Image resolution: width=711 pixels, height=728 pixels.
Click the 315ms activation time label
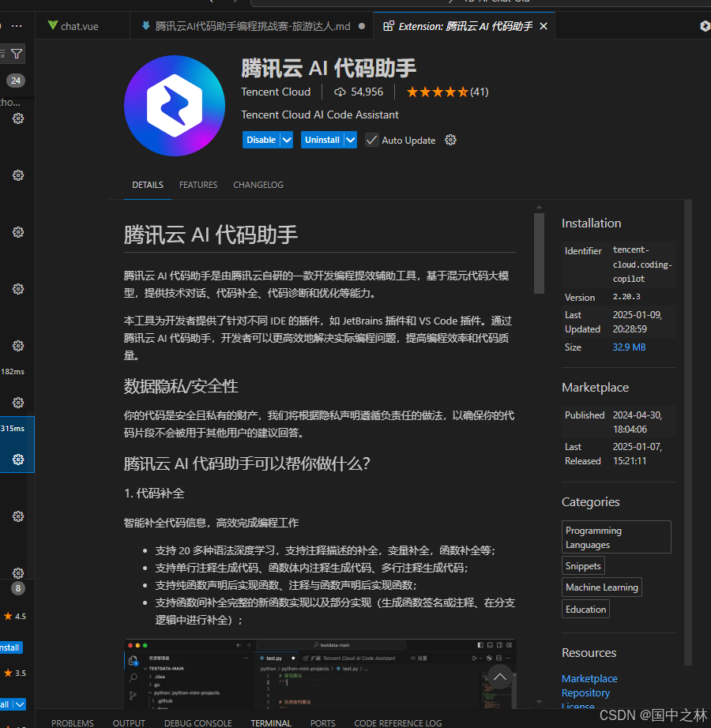coord(13,428)
